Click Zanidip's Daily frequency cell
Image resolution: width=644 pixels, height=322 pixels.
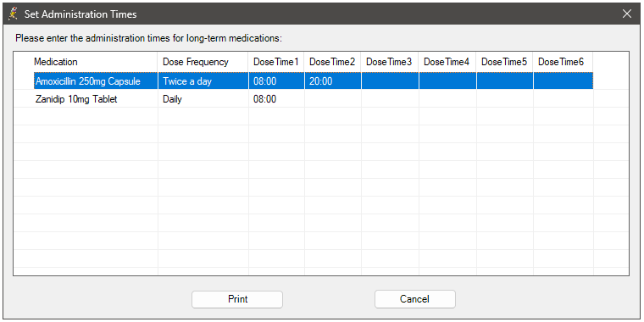pos(203,99)
